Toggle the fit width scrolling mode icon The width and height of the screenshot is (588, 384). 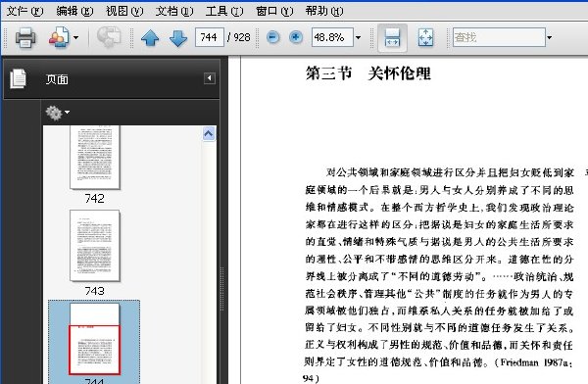(392, 37)
